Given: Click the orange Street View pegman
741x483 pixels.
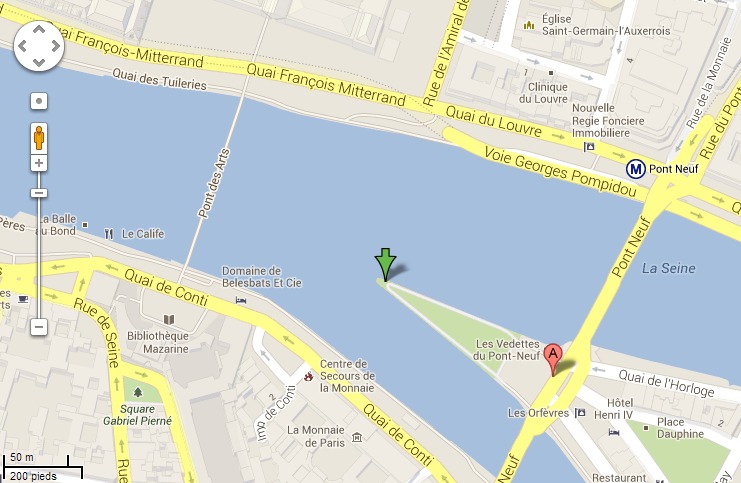Looking at the screenshot, I should pyautogui.click(x=39, y=138).
